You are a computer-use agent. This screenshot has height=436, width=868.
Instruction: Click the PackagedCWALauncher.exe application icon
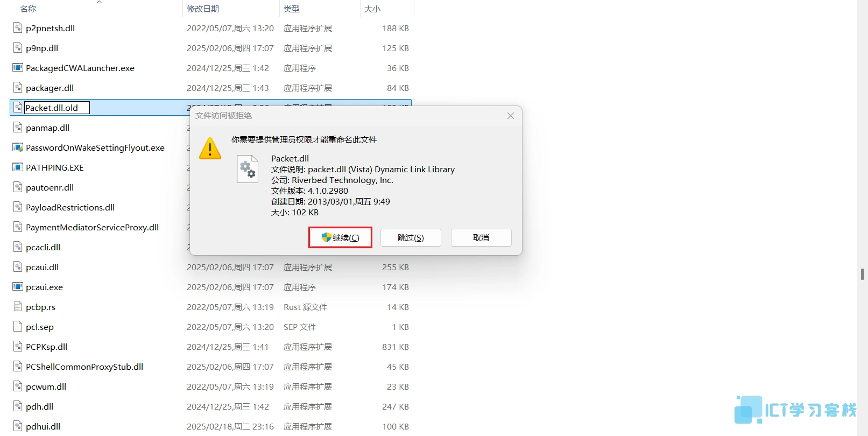click(x=18, y=68)
